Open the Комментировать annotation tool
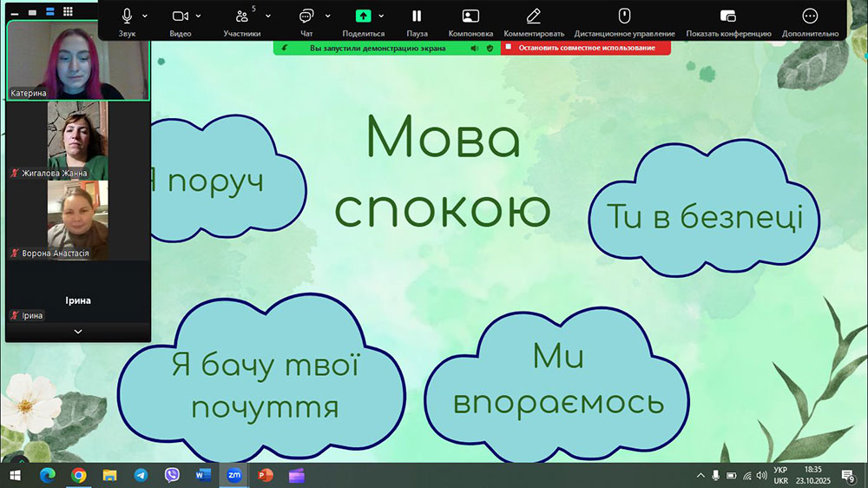Viewport: 868px width, 488px height. (534, 16)
